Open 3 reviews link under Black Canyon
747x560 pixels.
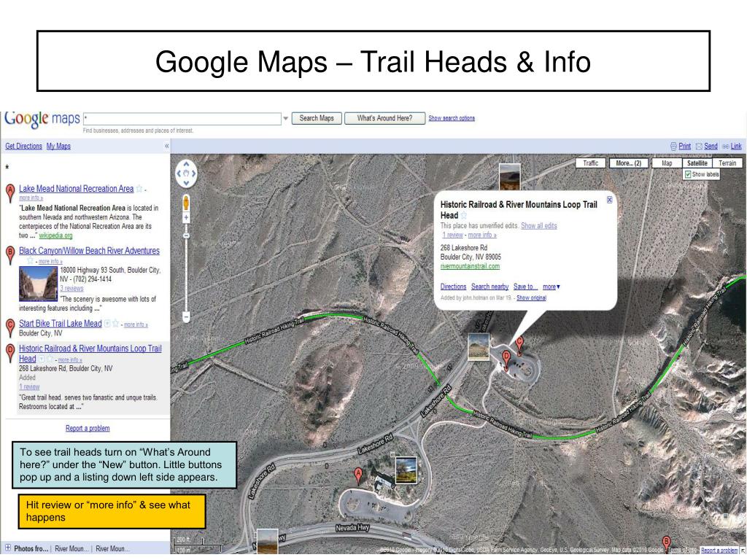pos(71,289)
